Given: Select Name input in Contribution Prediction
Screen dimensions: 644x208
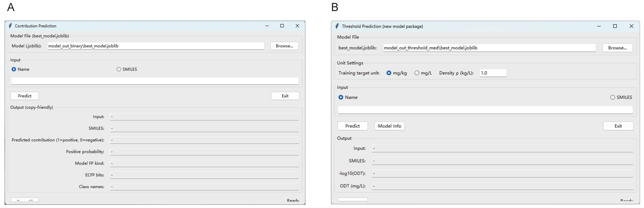Looking at the screenshot, I should pos(14,69).
